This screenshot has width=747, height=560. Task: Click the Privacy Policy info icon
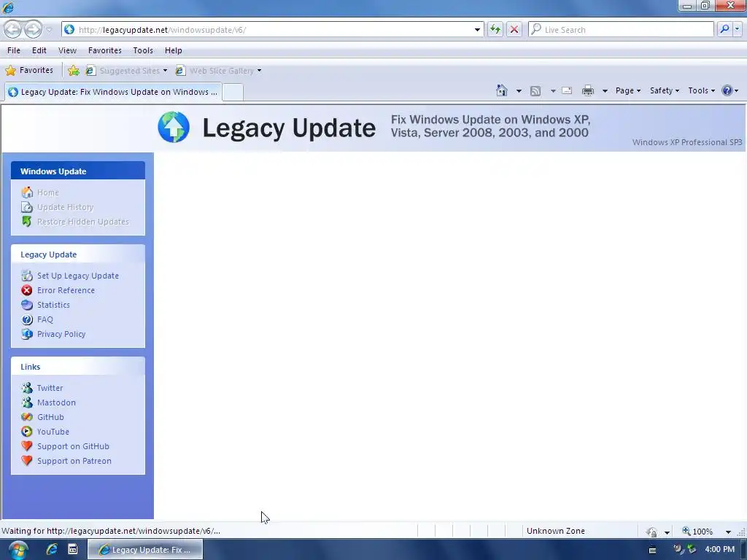click(x=27, y=334)
